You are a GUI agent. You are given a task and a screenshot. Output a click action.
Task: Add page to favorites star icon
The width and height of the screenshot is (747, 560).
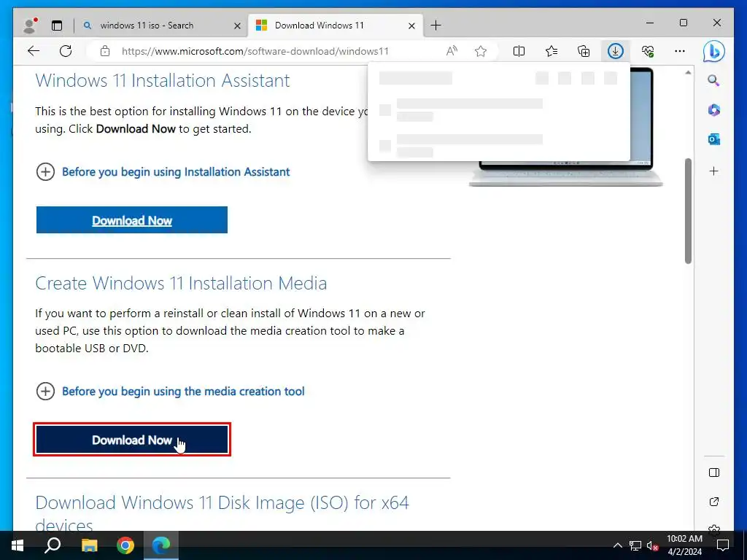(x=481, y=51)
